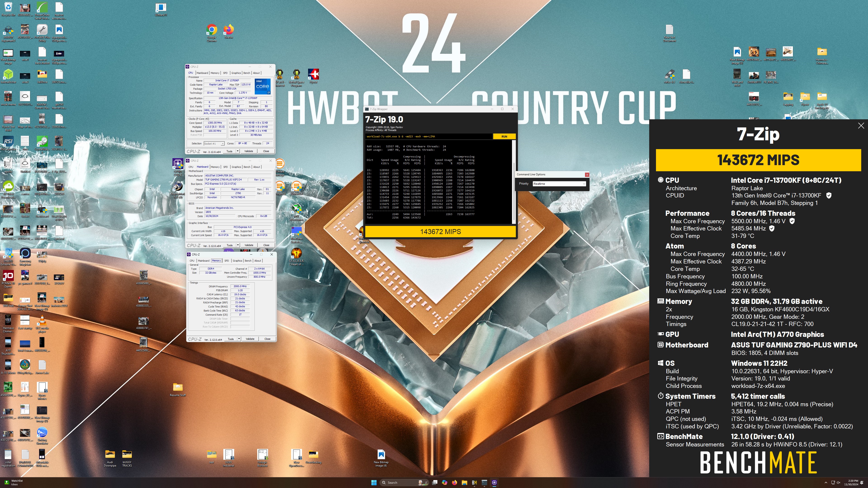The image size is (868, 488).
Task: Click the yellow 143672 MIPS result bar
Action: pos(440,231)
